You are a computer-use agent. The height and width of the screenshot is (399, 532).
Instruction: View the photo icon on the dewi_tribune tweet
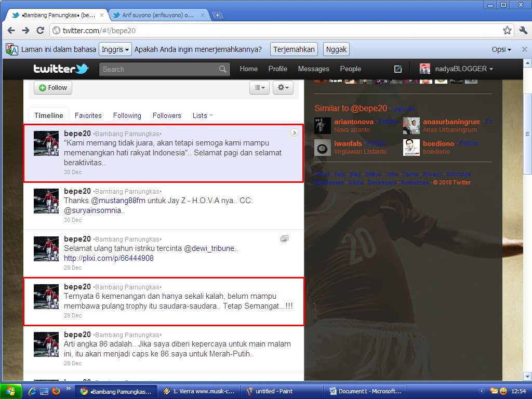[284, 239]
